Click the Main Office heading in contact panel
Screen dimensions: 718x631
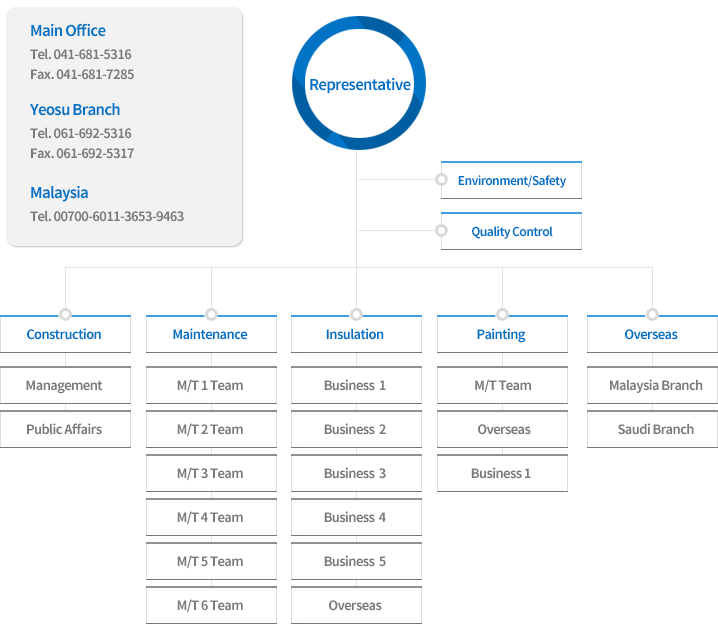pyautogui.click(x=68, y=31)
